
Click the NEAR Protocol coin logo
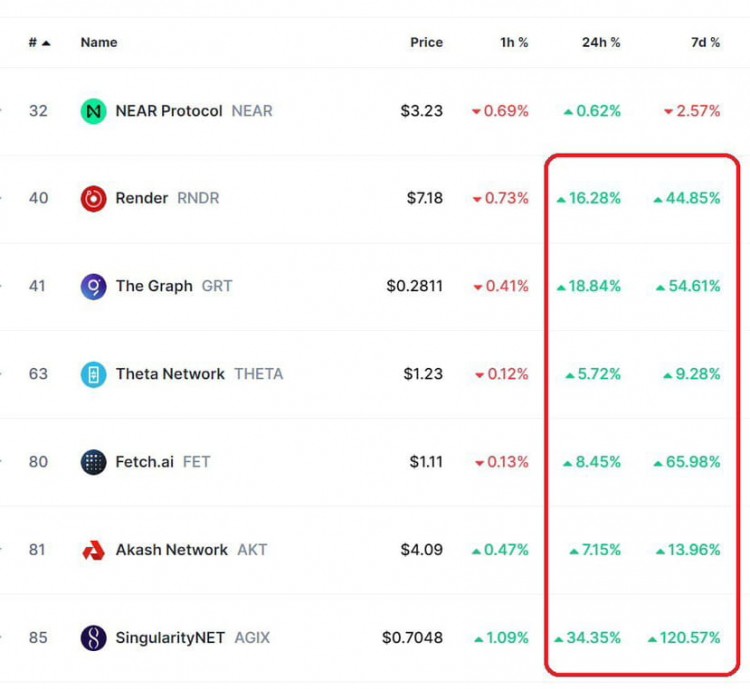[x=93, y=111]
